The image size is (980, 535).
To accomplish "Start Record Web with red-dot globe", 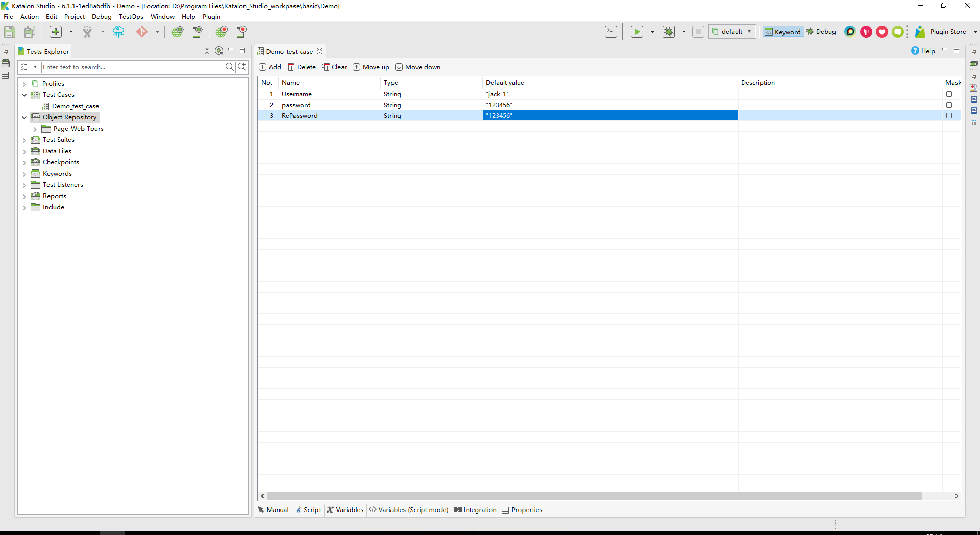I will point(222,32).
